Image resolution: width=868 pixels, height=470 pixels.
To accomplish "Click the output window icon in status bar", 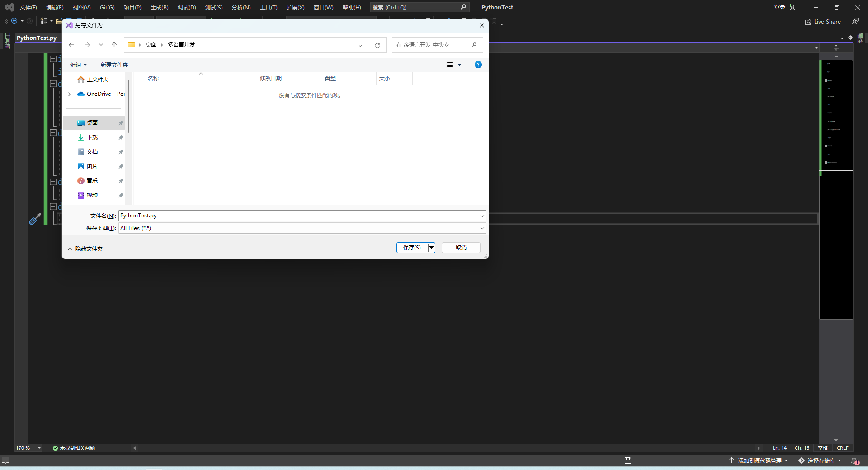I will [5, 461].
